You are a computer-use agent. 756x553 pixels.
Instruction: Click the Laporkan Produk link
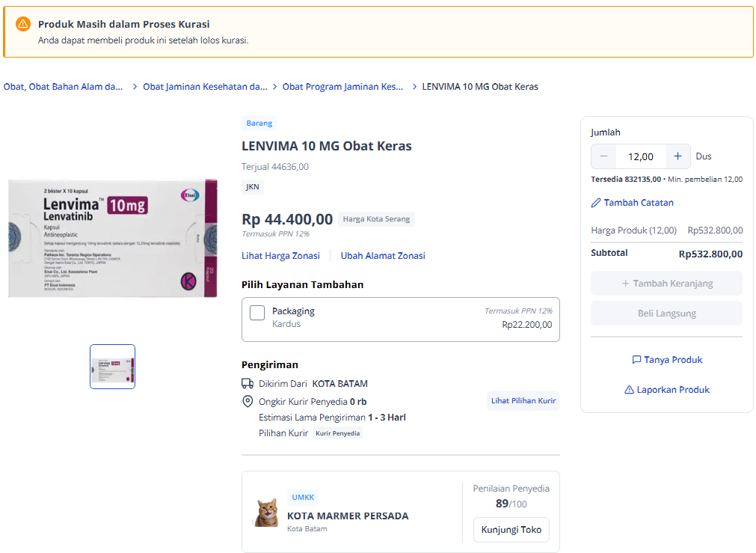(667, 389)
